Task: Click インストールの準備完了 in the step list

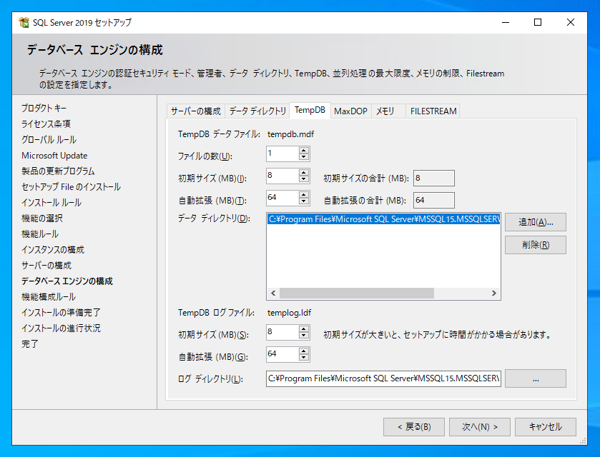Action: click(61, 312)
